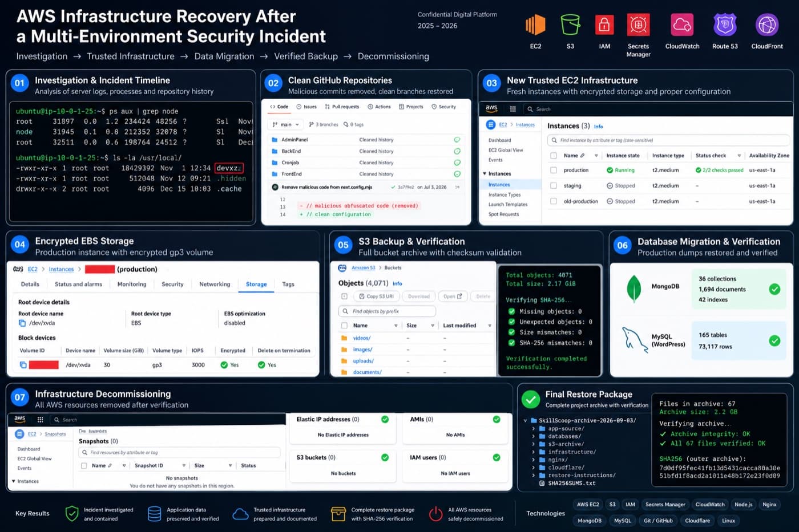The width and height of the screenshot is (799, 532).
Task: Click the CloudFront globe icon
Action: [767, 25]
